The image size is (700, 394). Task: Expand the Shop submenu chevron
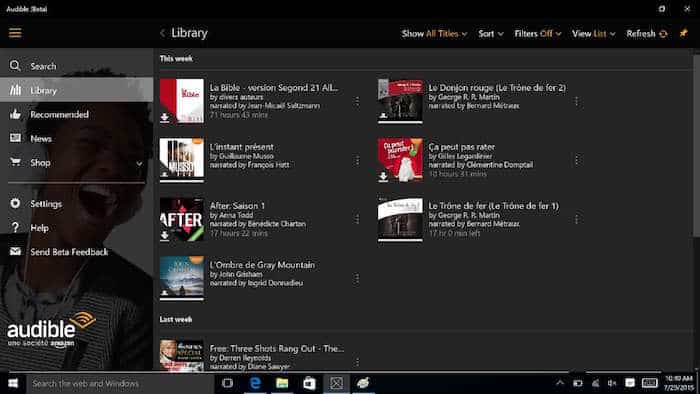(x=139, y=163)
